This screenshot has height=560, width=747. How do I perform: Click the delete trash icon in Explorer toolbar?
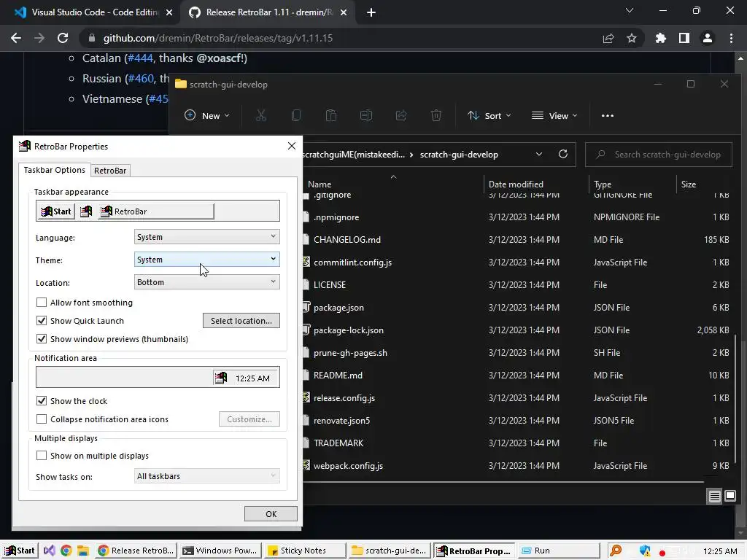tap(436, 115)
